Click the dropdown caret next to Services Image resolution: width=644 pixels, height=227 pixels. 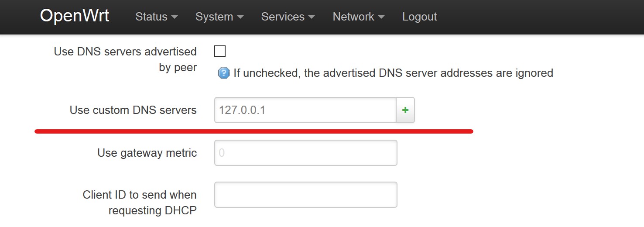pyautogui.click(x=312, y=17)
